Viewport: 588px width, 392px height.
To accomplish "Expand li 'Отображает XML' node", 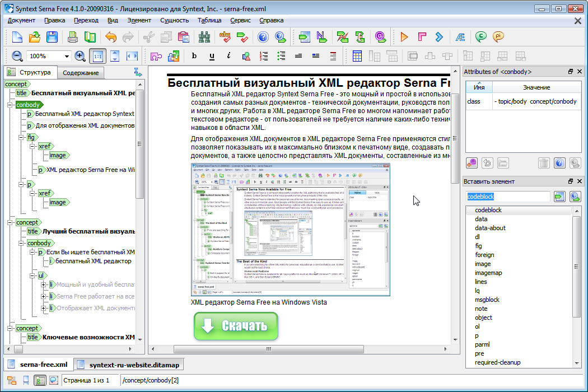I will click(44, 309).
